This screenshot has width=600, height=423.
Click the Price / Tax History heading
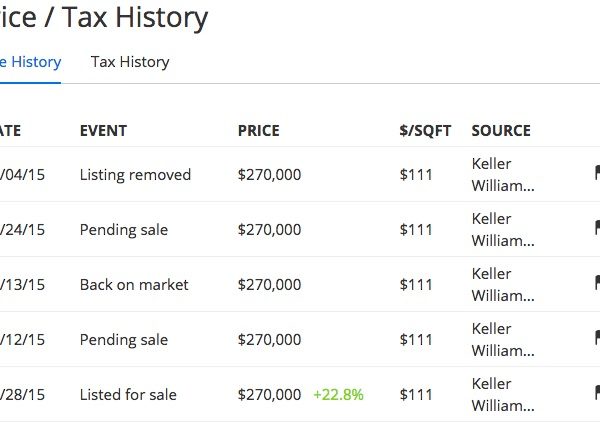[104, 17]
